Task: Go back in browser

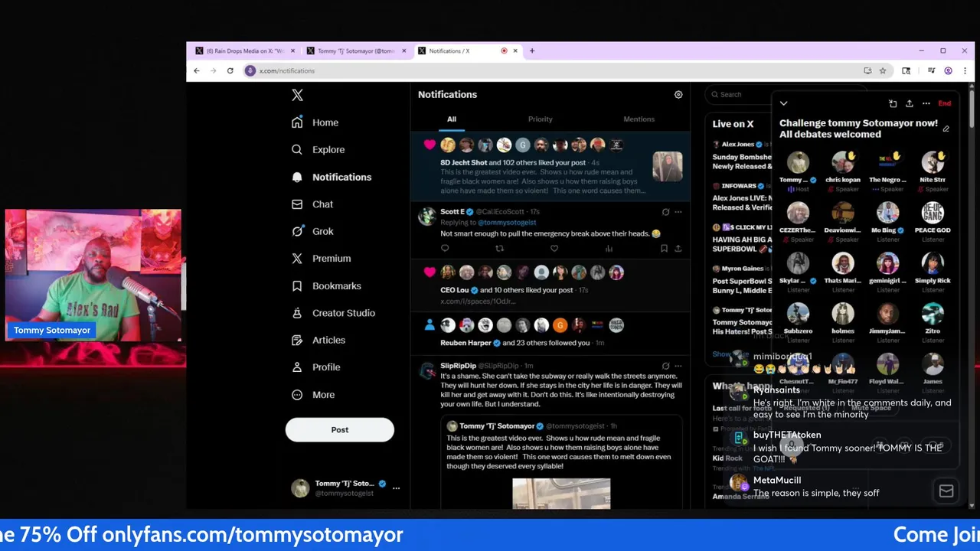Action: pos(197,70)
